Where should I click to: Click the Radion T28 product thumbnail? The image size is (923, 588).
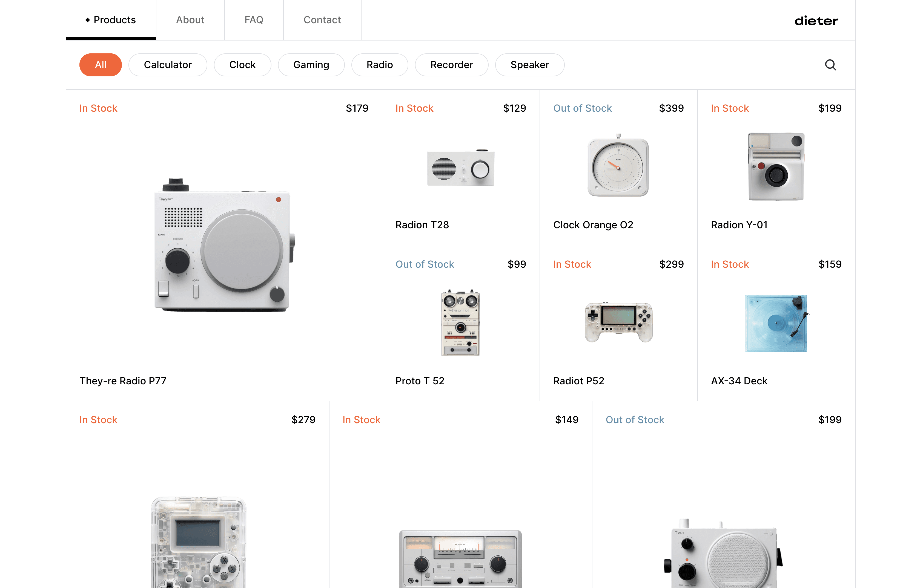click(461, 168)
